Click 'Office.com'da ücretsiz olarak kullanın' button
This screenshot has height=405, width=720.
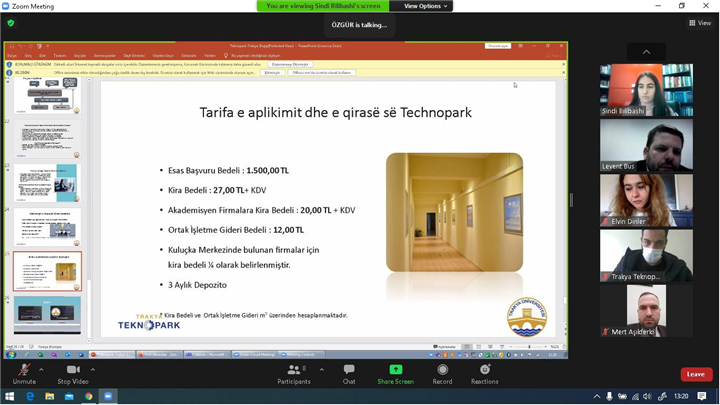pos(321,73)
